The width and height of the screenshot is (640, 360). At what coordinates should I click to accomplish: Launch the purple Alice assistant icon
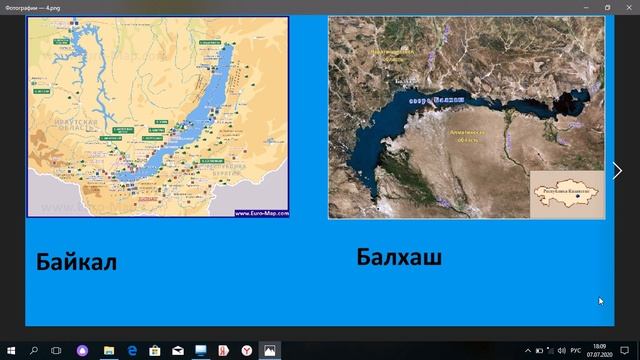(x=82, y=351)
